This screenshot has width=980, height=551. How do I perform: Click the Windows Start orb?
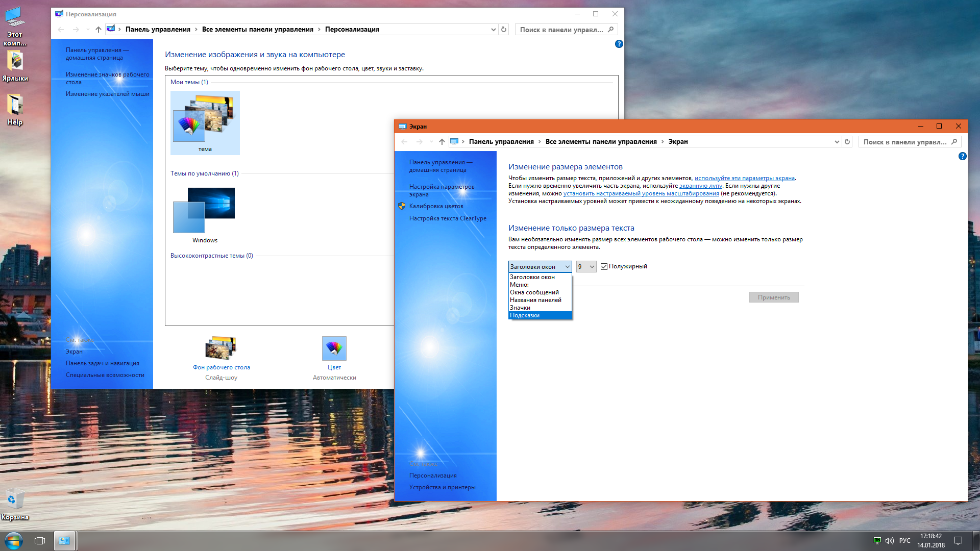point(14,540)
